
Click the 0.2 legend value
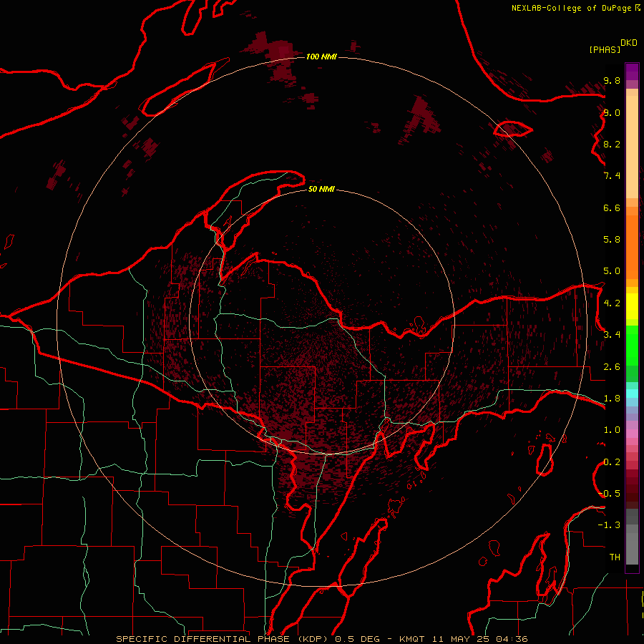[x=612, y=462]
